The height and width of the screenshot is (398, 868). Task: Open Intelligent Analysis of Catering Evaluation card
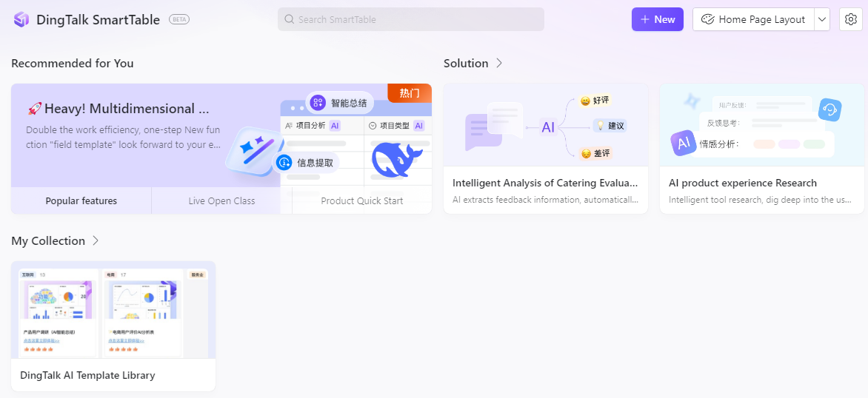[x=546, y=149]
